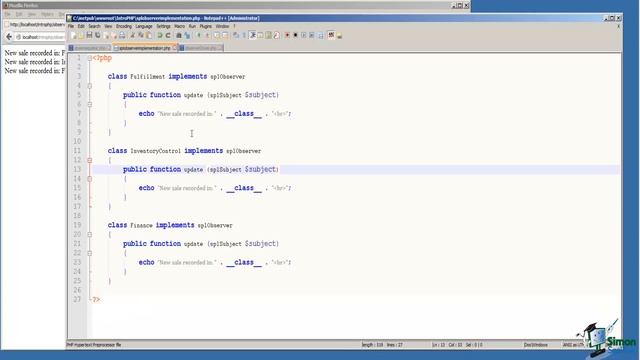The width and height of the screenshot is (640, 360).
Task: Open the Plugins menu
Action: [206, 26]
